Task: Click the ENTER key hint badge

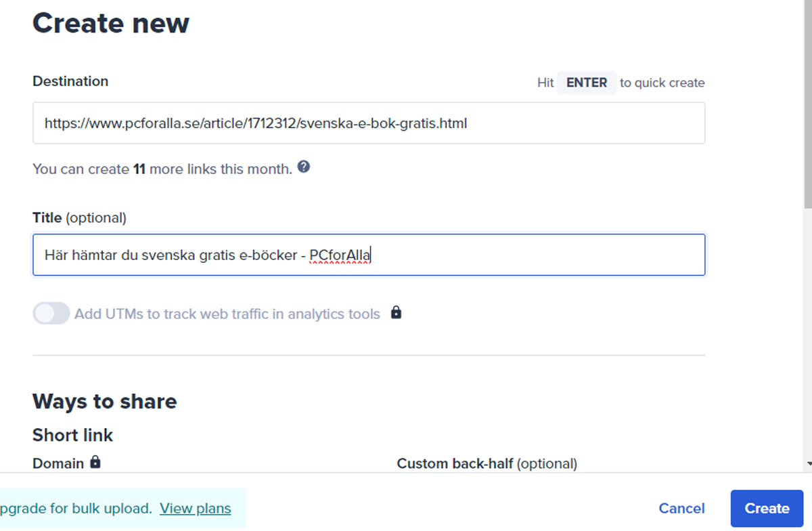Action: coord(586,83)
